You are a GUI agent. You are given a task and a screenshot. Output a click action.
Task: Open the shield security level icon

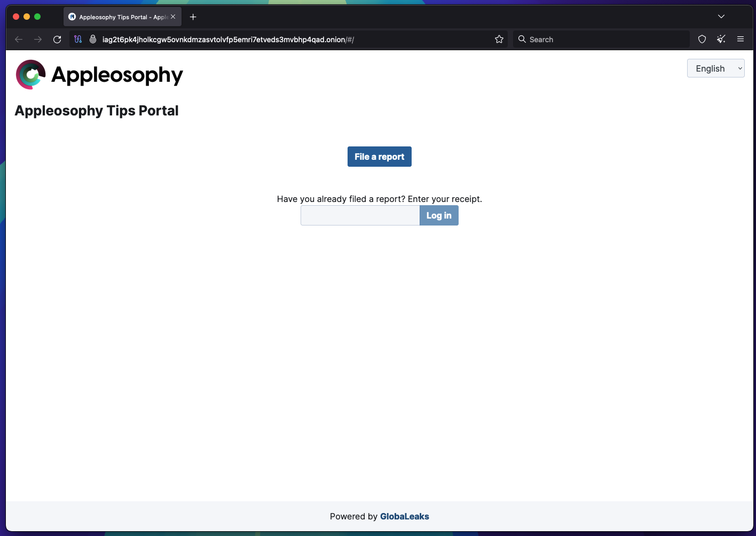pos(702,39)
